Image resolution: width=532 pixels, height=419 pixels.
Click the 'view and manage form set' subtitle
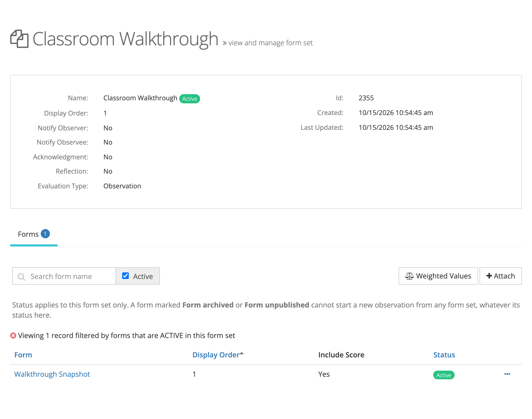(x=271, y=43)
